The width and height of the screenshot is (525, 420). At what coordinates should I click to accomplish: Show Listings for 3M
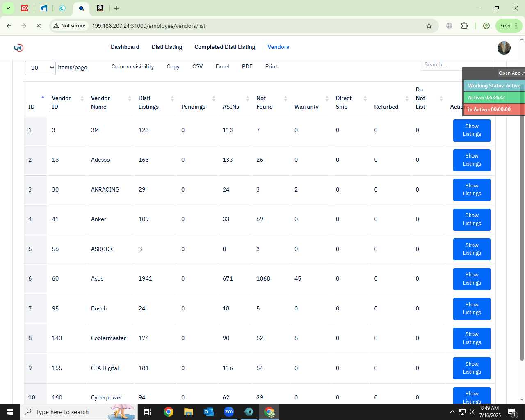pyautogui.click(x=472, y=130)
